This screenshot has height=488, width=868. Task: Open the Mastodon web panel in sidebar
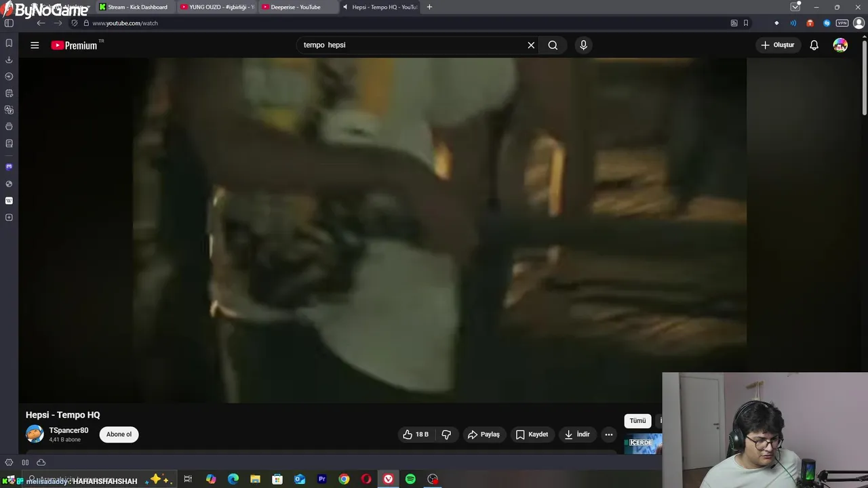(x=9, y=167)
